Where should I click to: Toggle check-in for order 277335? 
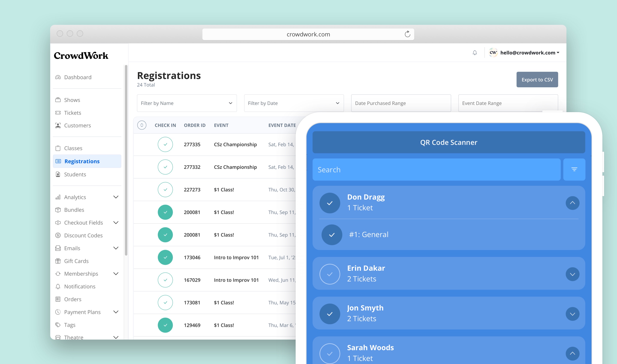(x=165, y=145)
